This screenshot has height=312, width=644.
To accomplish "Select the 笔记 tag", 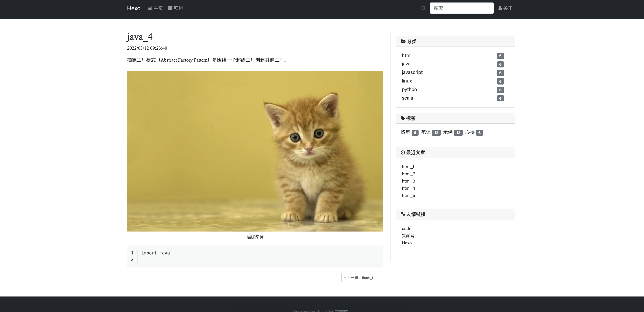I will tap(426, 132).
